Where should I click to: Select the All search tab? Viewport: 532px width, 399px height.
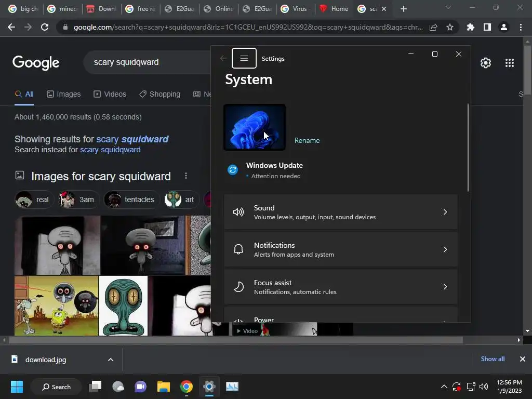click(x=24, y=94)
